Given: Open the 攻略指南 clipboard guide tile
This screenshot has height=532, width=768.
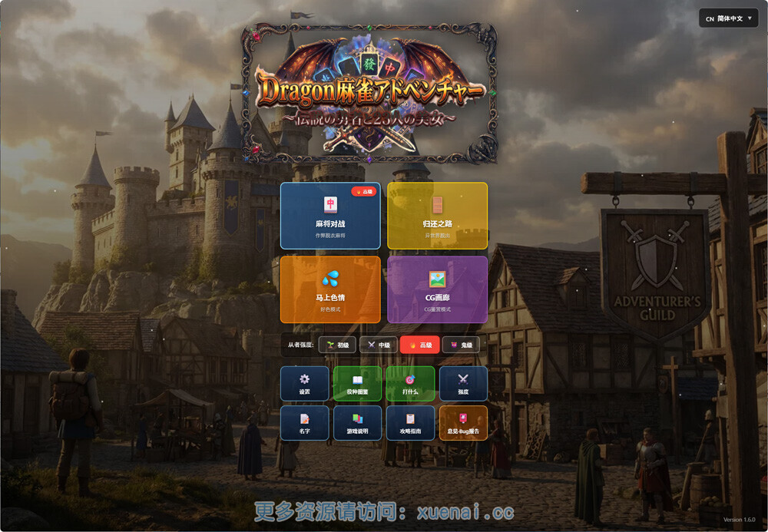Looking at the screenshot, I should tap(410, 423).
